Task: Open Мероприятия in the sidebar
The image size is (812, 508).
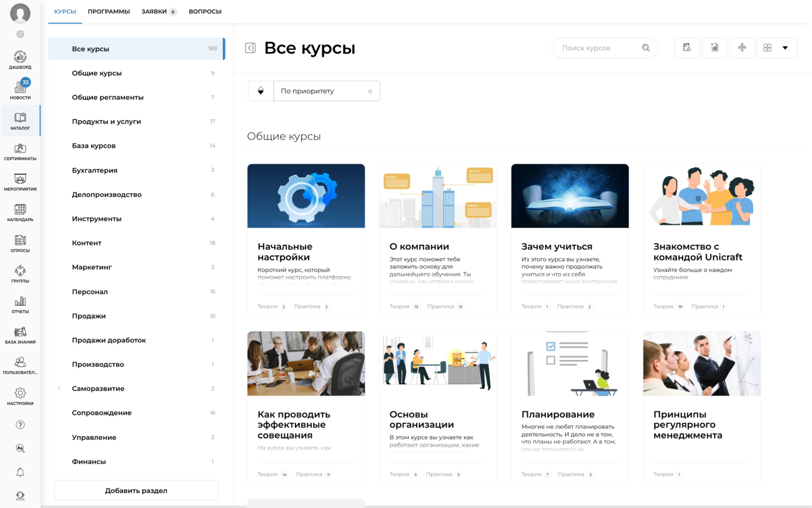Action: [20, 182]
